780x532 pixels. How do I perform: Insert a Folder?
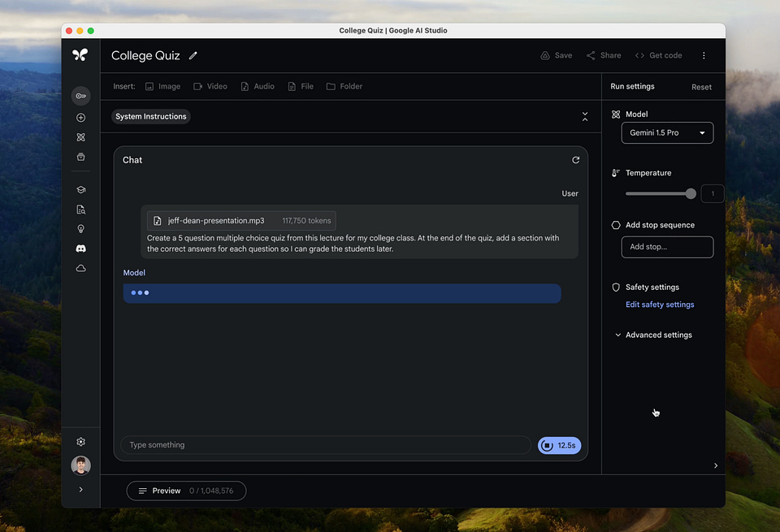344,87
